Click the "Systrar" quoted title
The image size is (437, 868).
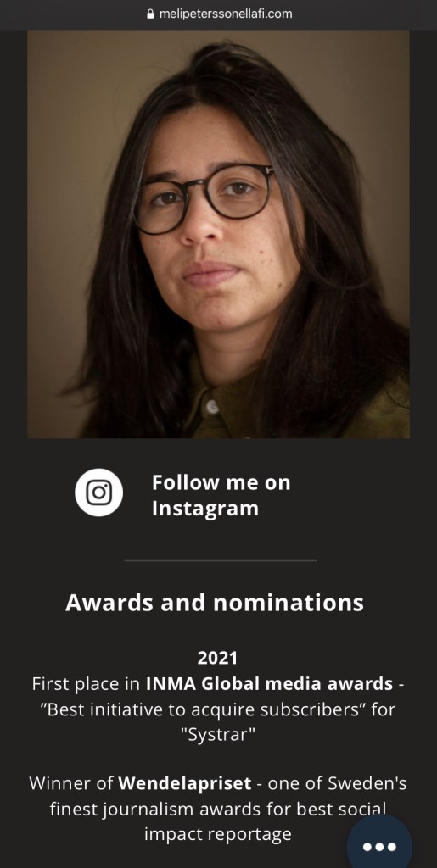tap(218, 737)
